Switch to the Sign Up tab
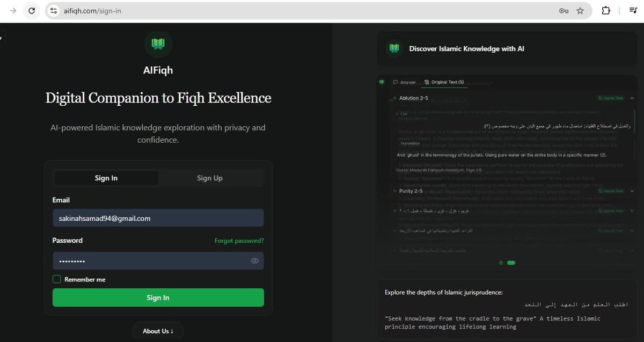 click(210, 178)
